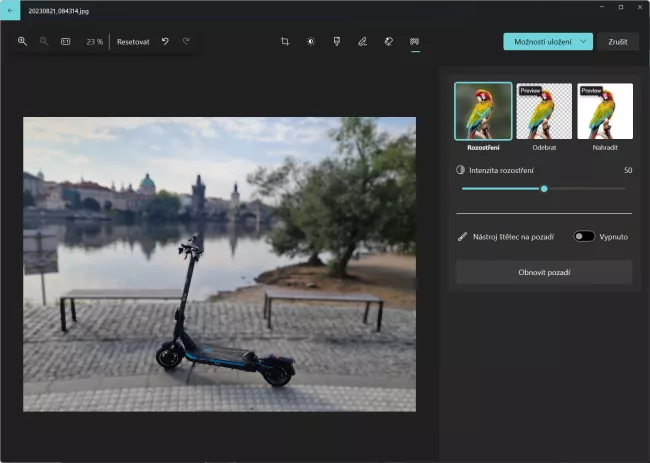Zoom out with the magnifier minus icon
650x463 pixels.
pyautogui.click(x=44, y=42)
